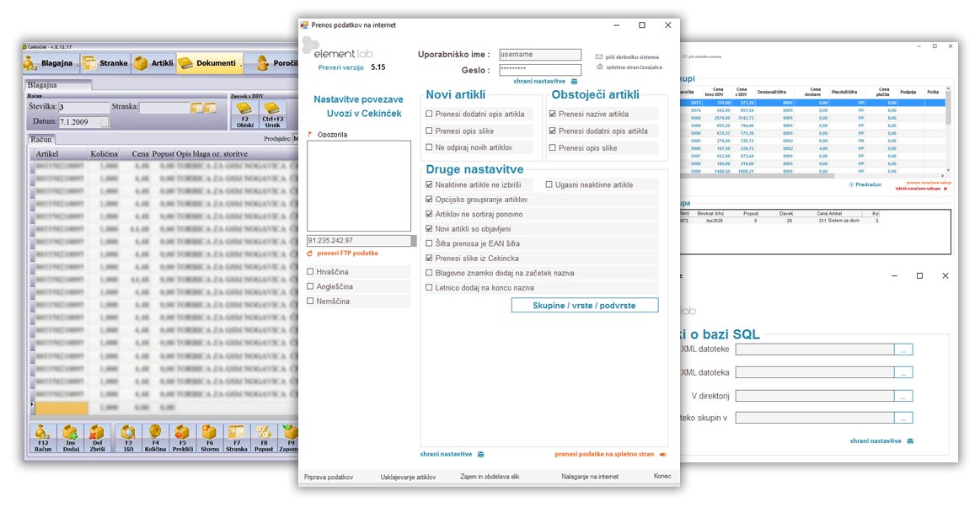Click Preveri verzijo link
The height and width of the screenshot is (507, 980).
(340, 67)
